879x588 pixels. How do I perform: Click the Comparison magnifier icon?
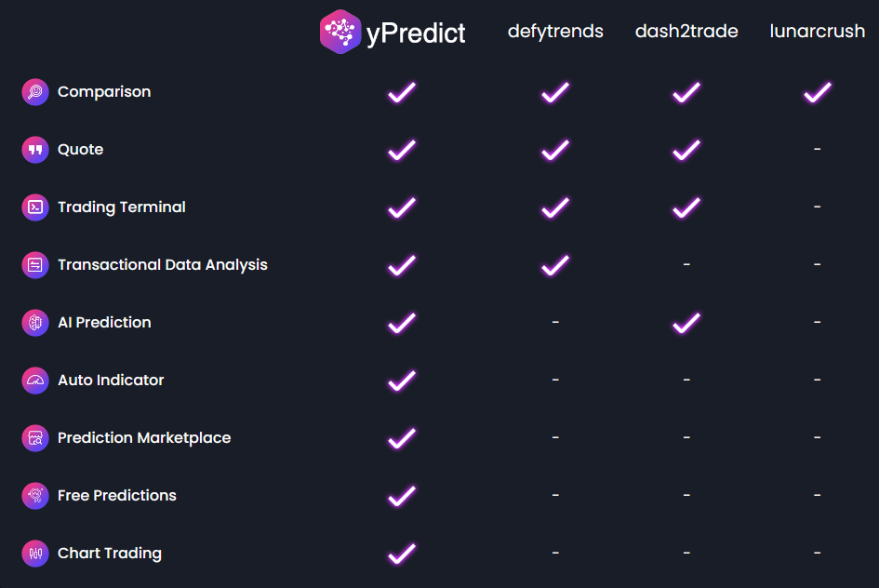click(x=35, y=92)
